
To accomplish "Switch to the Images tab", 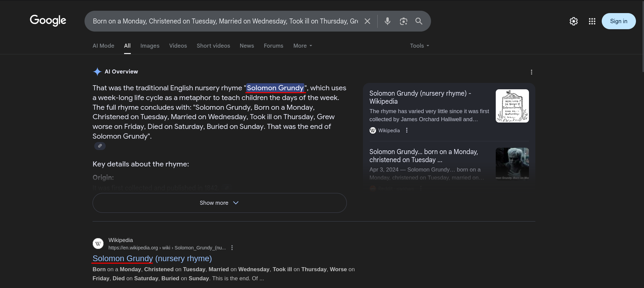I will click(150, 46).
